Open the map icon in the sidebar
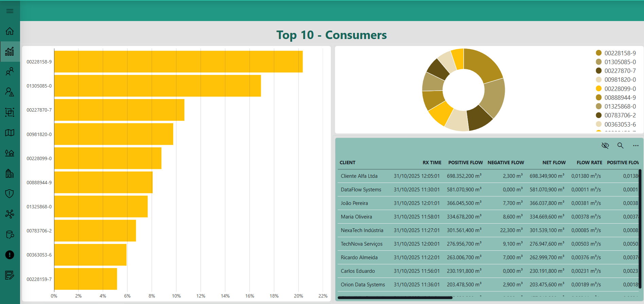644x304 pixels. [x=10, y=133]
